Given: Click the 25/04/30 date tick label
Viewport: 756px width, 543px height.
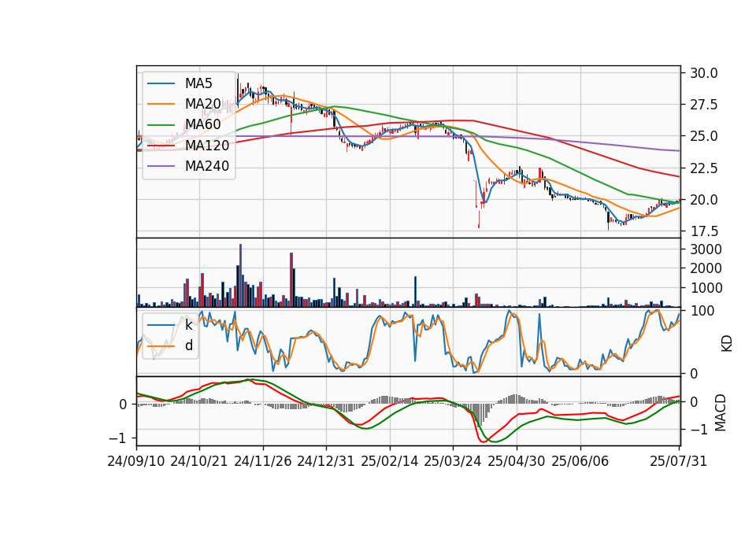Looking at the screenshot, I should point(517,461).
